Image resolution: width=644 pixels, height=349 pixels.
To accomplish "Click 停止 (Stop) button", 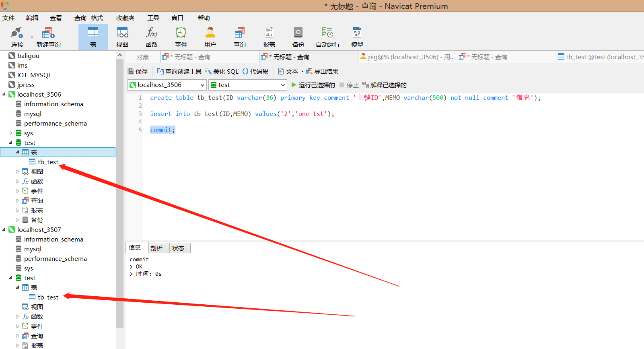I will 349,85.
